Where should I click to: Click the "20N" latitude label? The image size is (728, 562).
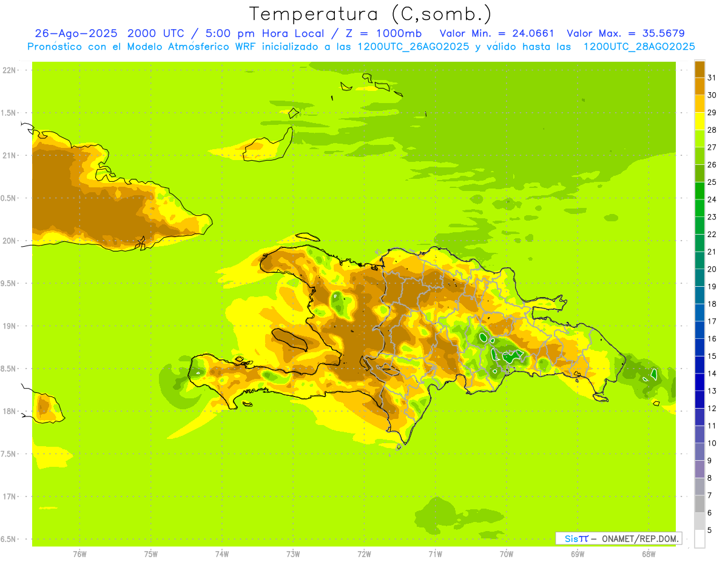tap(11, 241)
